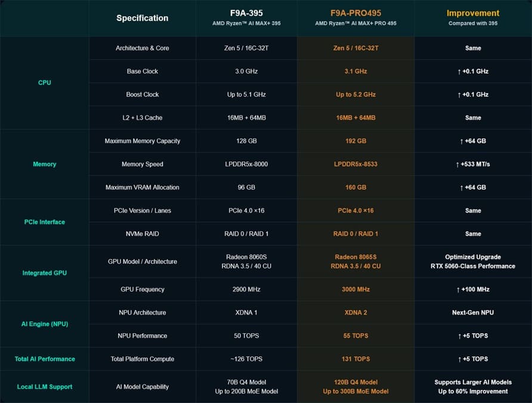Select the 'Memory' category label

(45, 164)
